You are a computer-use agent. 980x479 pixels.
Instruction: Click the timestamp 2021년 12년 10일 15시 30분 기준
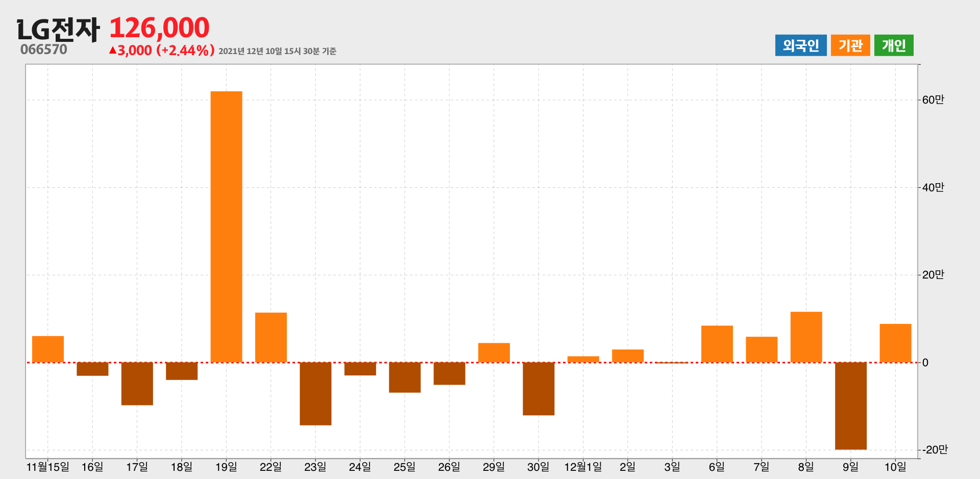[277, 51]
